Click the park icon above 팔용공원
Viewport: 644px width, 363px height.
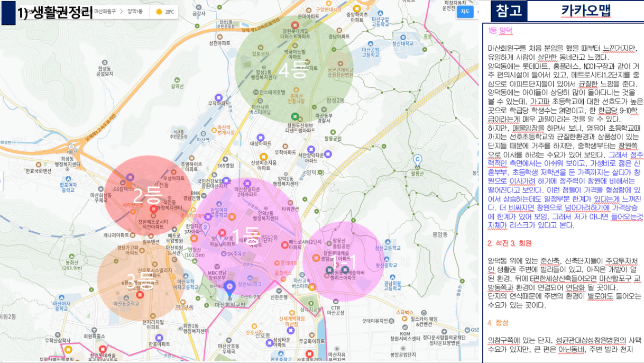pyautogui.click(x=332, y=131)
